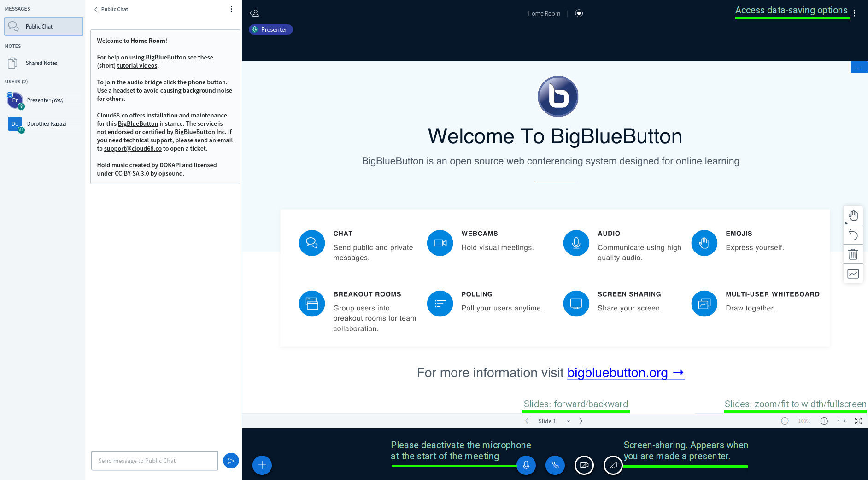Click the Emojis feature icon on slide
This screenshot has width=868, height=480.
704,243
